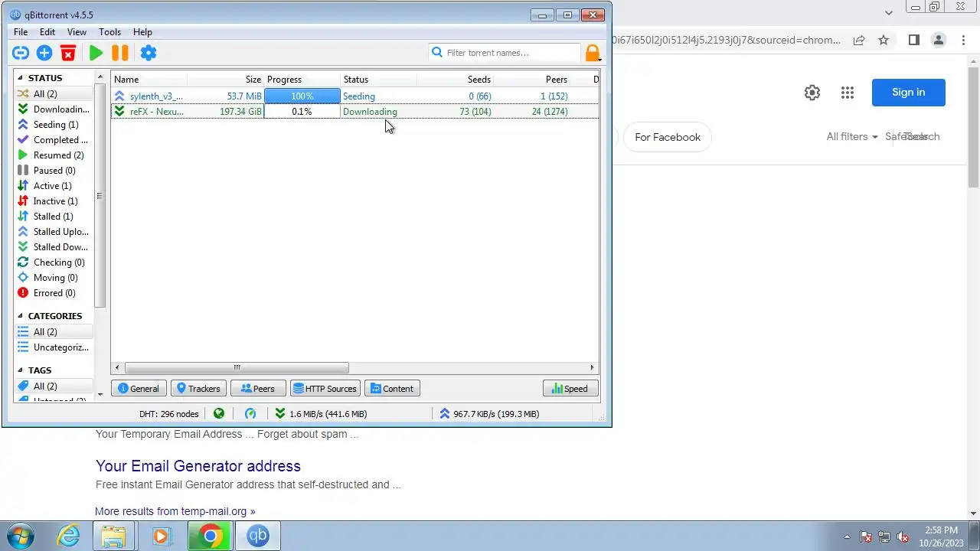Select All (2) under TAGS
The height and width of the screenshot is (551, 980).
tap(54, 386)
